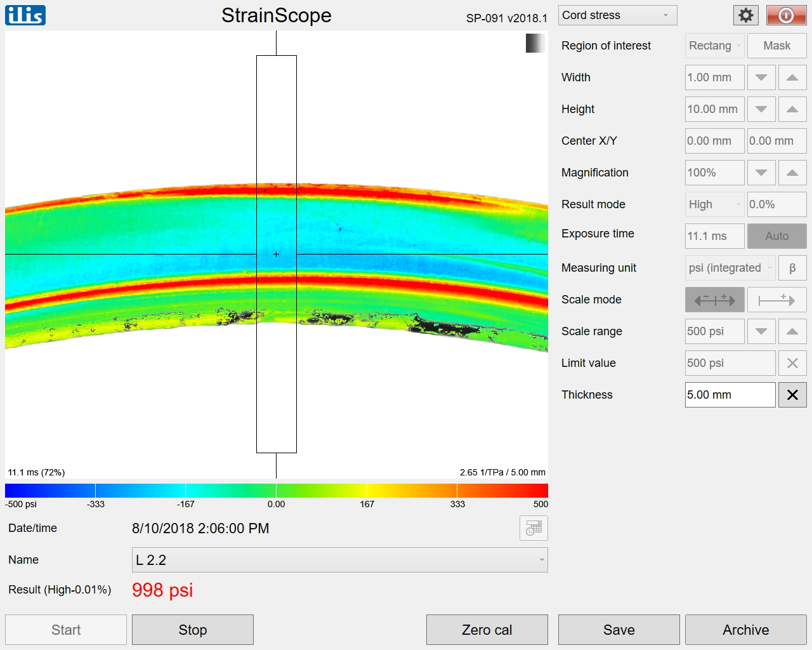Open the Cord stress dropdown
This screenshot has width=812, height=650.
(618, 15)
